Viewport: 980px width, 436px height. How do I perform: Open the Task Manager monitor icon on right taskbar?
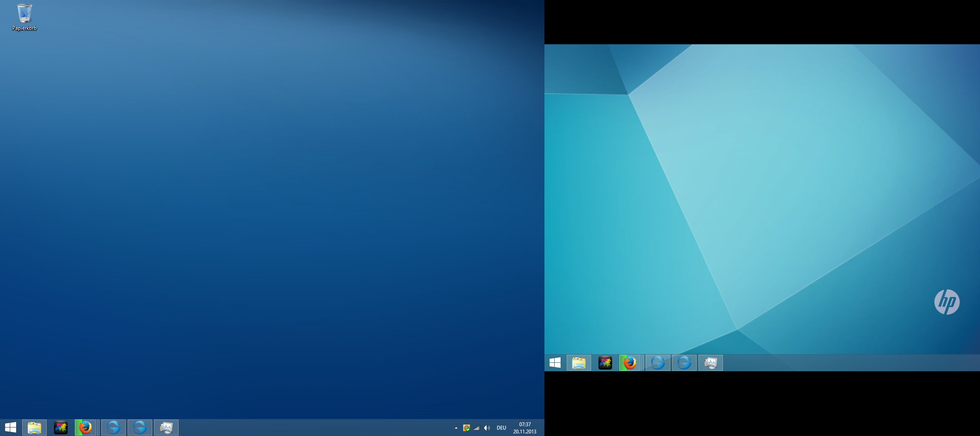(711, 363)
